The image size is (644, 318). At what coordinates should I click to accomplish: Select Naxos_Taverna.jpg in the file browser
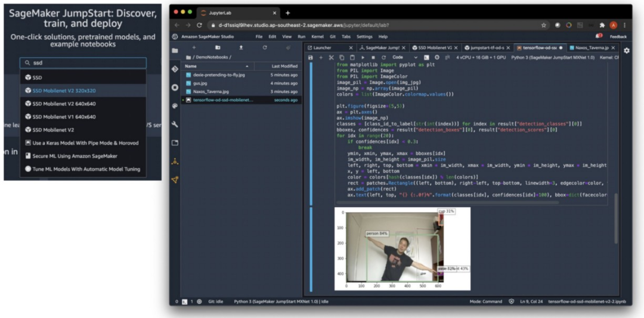[241, 92]
